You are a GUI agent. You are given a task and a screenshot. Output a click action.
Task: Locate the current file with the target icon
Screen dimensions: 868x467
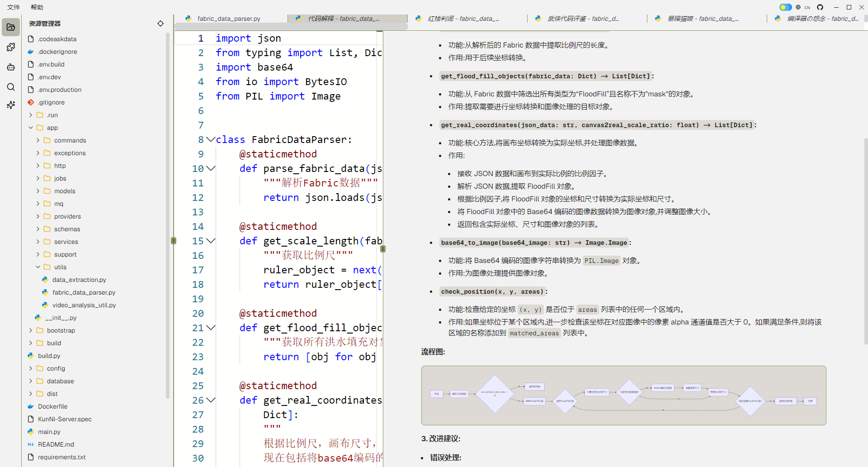coord(160,24)
